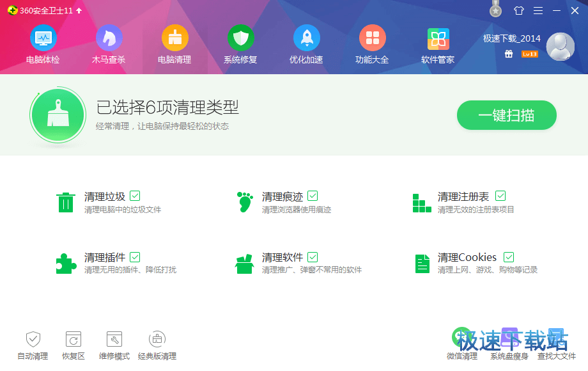Uncheck the 清理痕迹 checkbox
Viewport: 588px width, 371px height.
(313, 196)
